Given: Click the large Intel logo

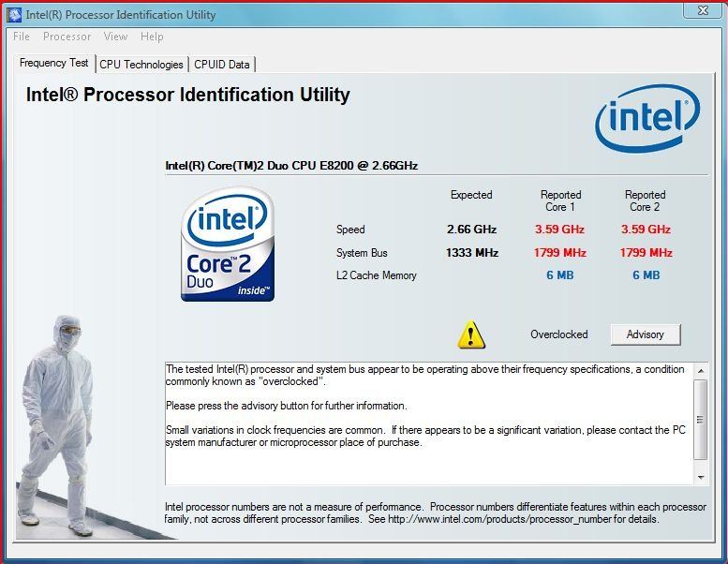Looking at the screenshot, I should click(x=647, y=118).
